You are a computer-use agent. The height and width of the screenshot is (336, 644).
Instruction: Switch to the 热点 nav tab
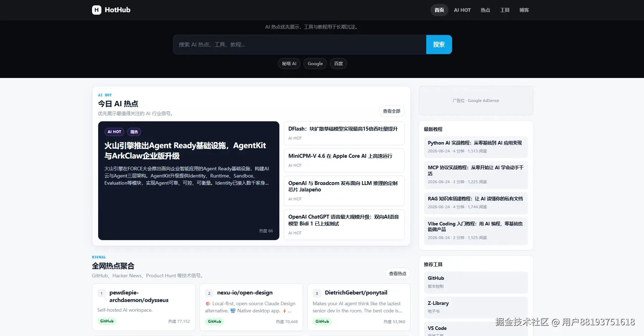click(485, 10)
